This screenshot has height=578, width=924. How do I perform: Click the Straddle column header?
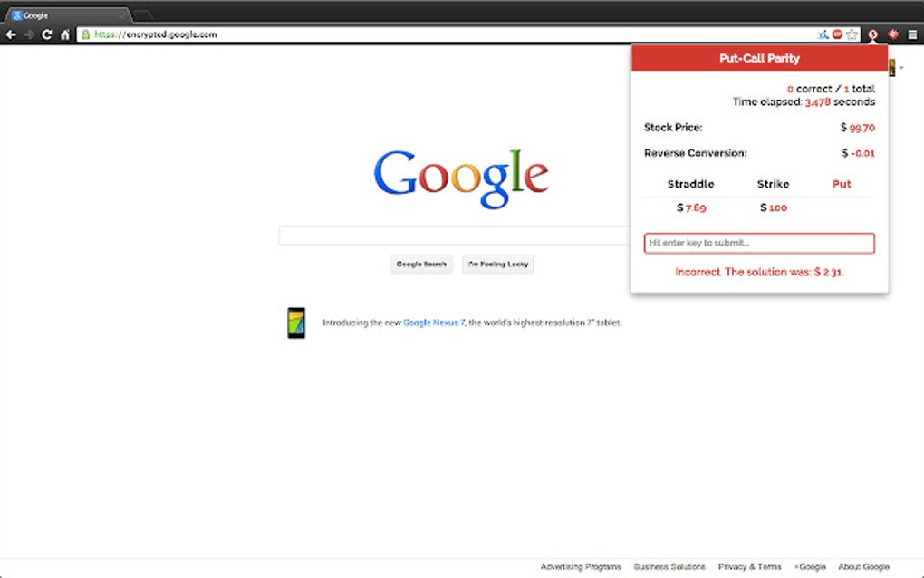[690, 185]
